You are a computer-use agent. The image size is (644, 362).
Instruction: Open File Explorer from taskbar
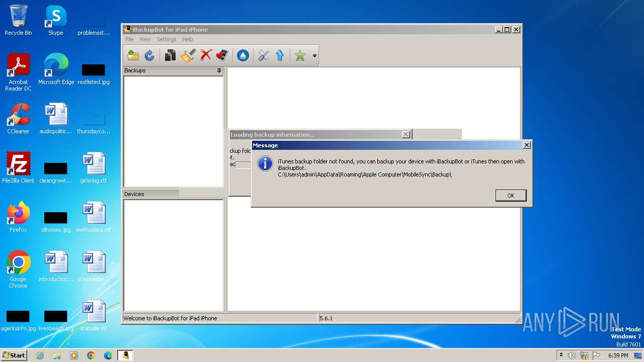[57, 355]
